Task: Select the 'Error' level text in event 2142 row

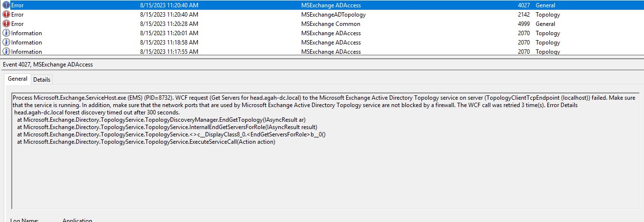Action: tap(18, 15)
